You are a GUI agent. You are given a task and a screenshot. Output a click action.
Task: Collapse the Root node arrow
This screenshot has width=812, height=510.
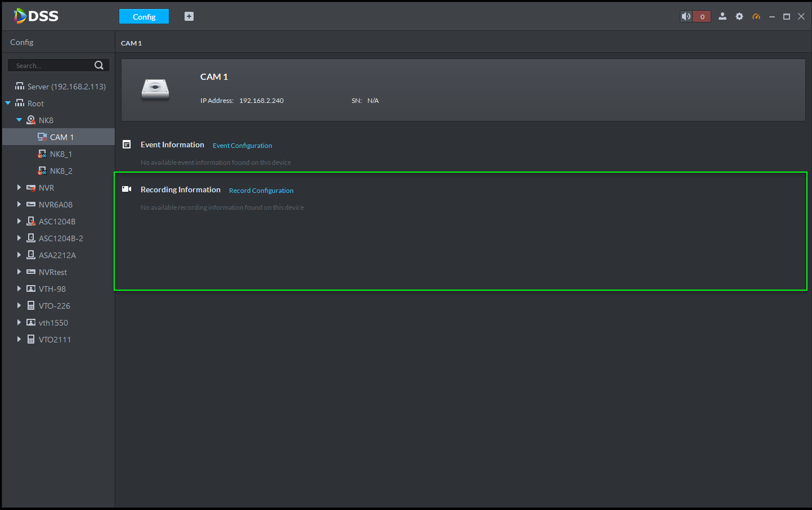click(x=8, y=103)
